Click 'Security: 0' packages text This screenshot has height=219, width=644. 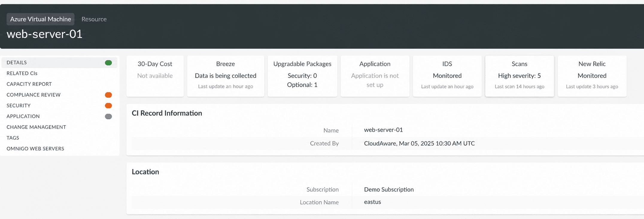point(302,76)
